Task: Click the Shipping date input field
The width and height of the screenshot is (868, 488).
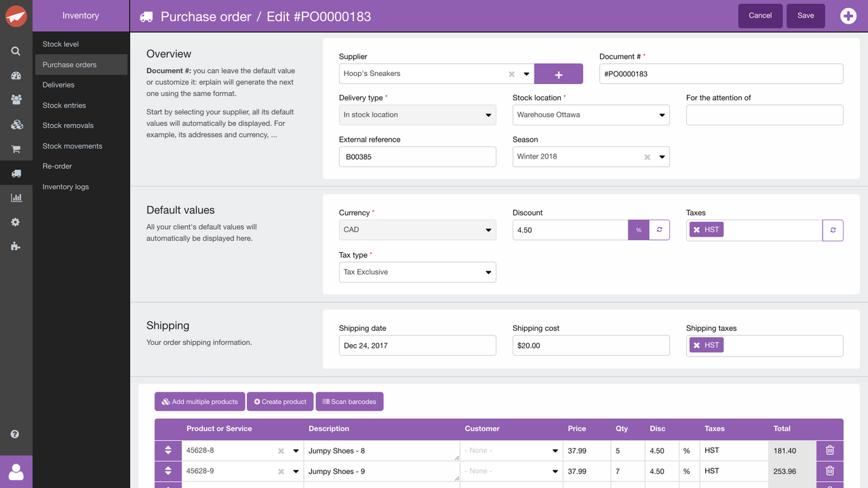Action: tap(417, 346)
